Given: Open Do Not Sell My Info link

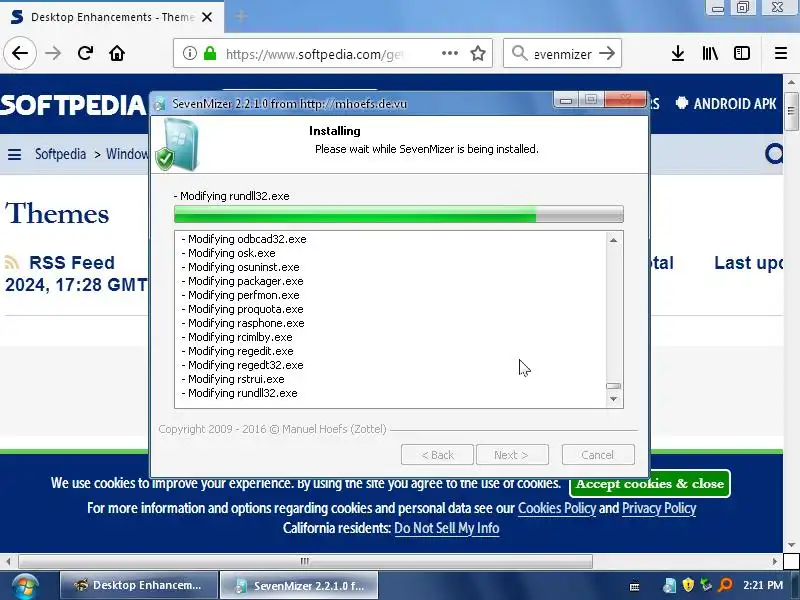Looking at the screenshot, I should pos(446,528).
